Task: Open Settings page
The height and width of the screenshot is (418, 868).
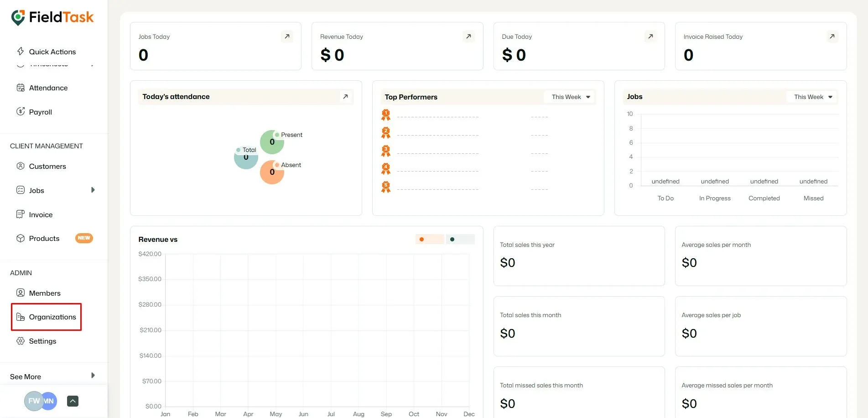Action: point(42,341)
